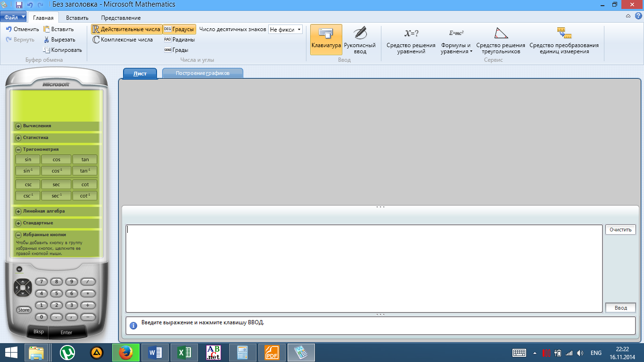
Task: Click digit 7 on calculator keypad
Action: 42,282
